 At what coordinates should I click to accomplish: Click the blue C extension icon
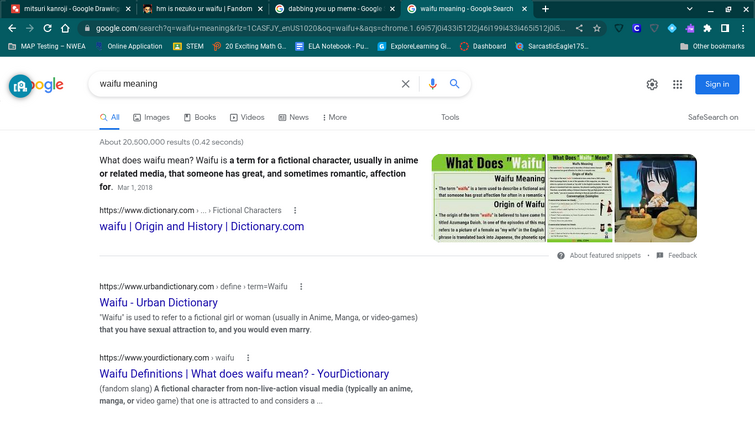pyautogui.click(x=637, y=28)
